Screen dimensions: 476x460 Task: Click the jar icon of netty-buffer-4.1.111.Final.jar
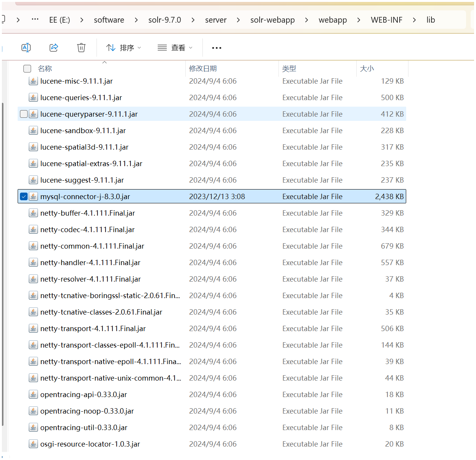[33, 213]
